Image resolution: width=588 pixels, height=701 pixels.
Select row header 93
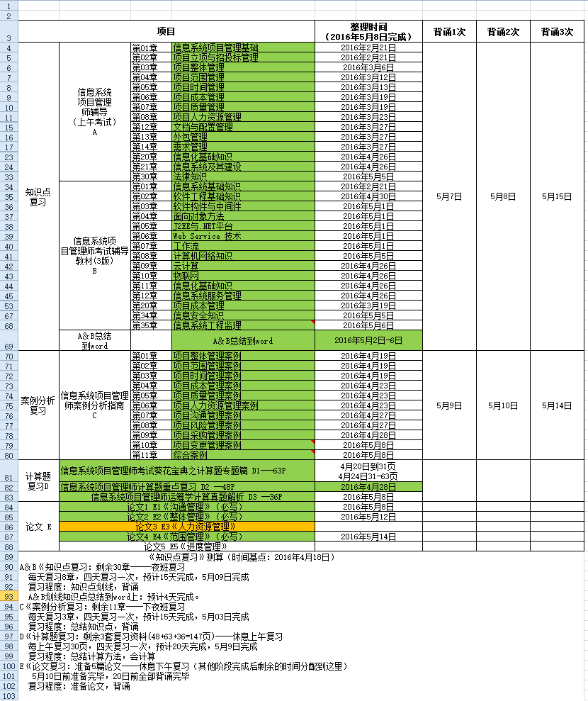(9, 597)
